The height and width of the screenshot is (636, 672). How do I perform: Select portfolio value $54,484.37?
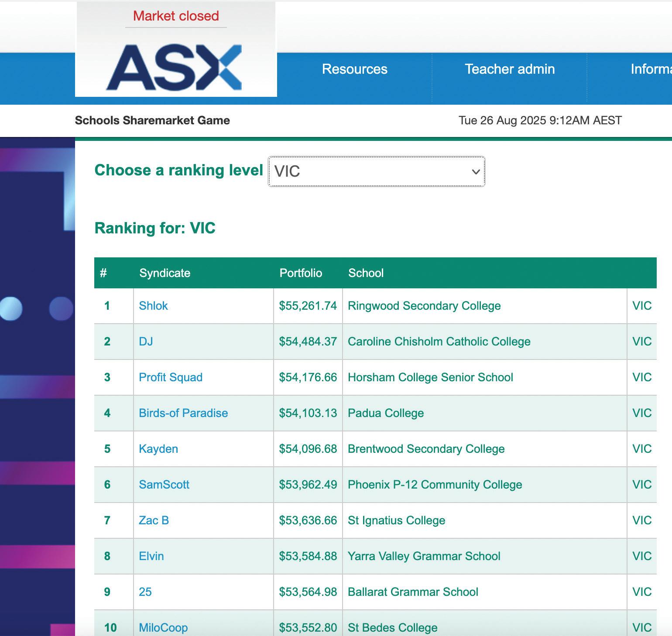click(308, 342)
